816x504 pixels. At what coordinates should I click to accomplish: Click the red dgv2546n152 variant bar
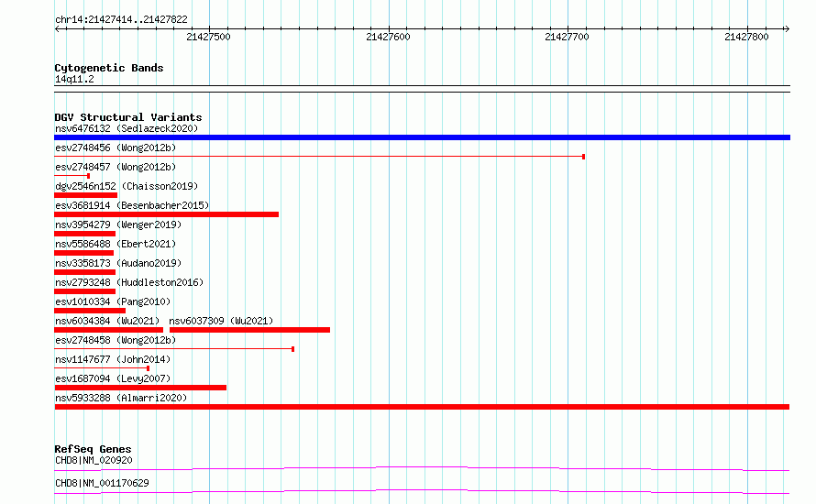(x=86, y=195)
